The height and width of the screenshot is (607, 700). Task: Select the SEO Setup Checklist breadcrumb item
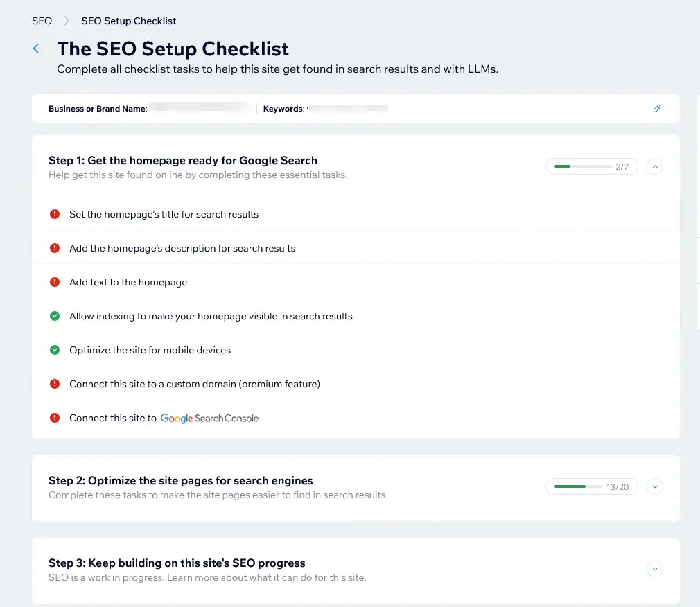coord(128,21)
